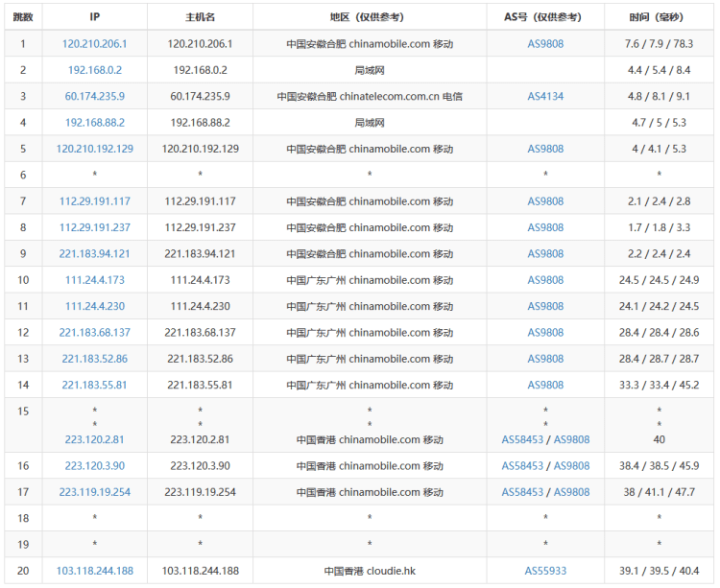Click the blue 120.210.192.129 IP link
The width and height of the screenshot is (720, 588).
pyautogui.click(x=94, y=150)
